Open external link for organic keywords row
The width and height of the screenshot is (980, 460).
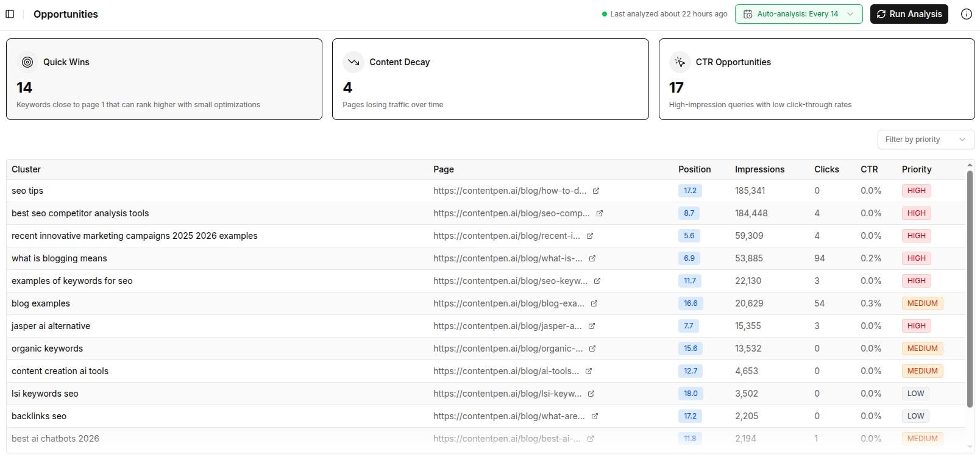pos(592,349)
